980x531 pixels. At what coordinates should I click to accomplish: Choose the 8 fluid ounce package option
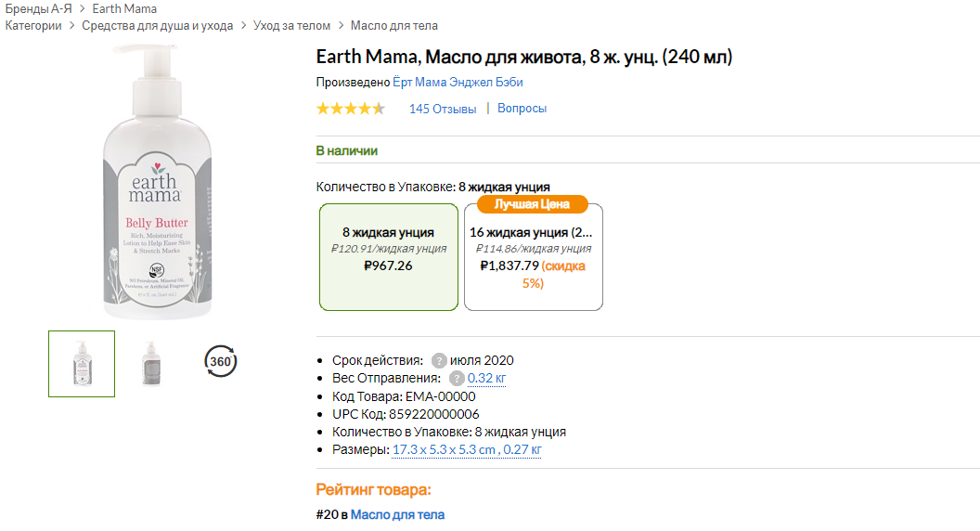point(387,256)
